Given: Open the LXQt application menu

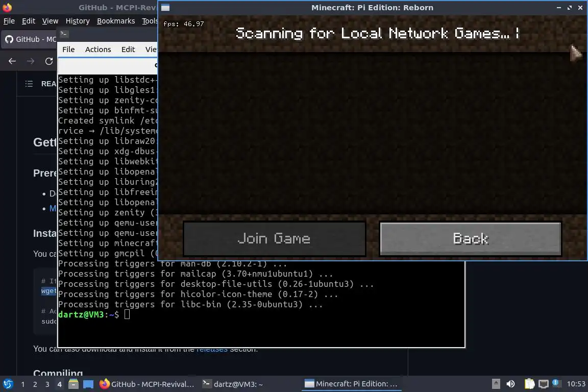Looking at the screenshot, I should [8, 384].
